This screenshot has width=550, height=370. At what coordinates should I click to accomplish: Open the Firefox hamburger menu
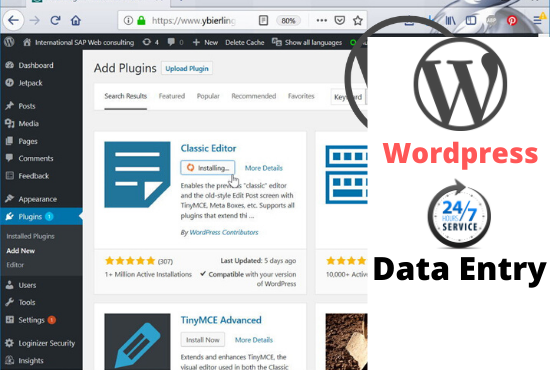pyautogui.click(x=537, y=20)
